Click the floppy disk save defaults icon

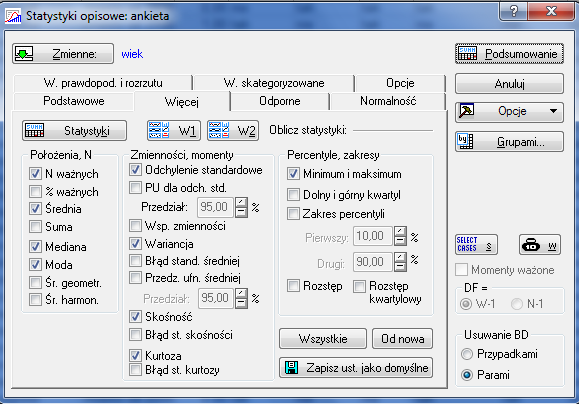coord(291,368)
